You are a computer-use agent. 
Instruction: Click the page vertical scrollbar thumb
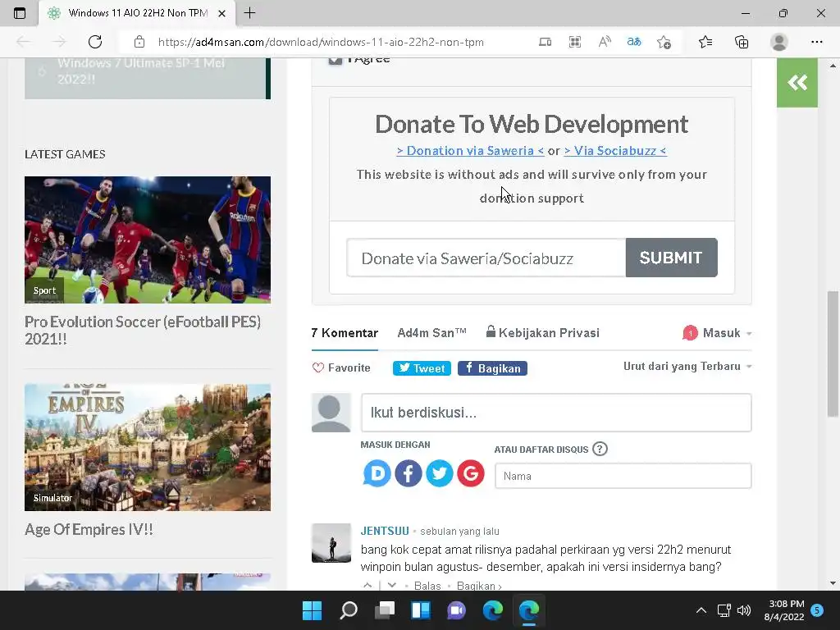coord(832,354)
